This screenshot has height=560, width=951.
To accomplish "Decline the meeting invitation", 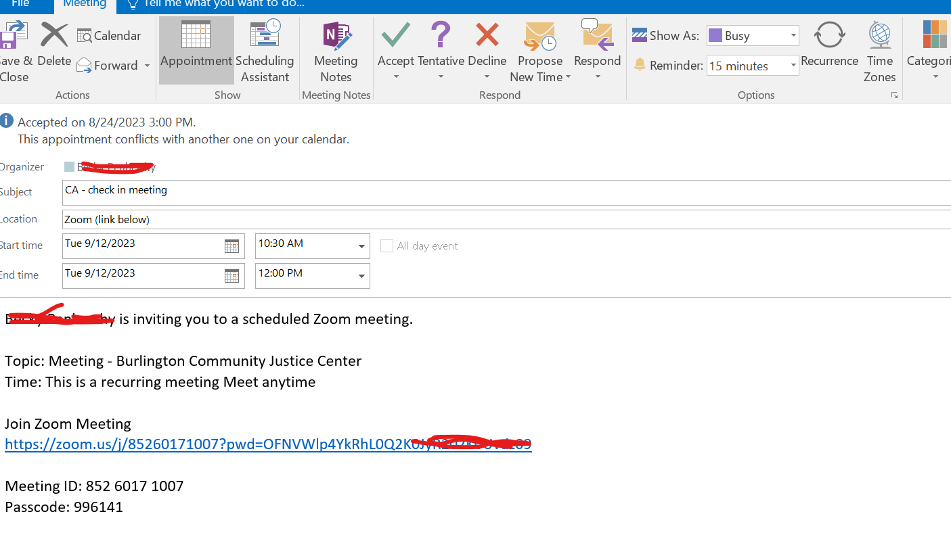I will 487,43.
